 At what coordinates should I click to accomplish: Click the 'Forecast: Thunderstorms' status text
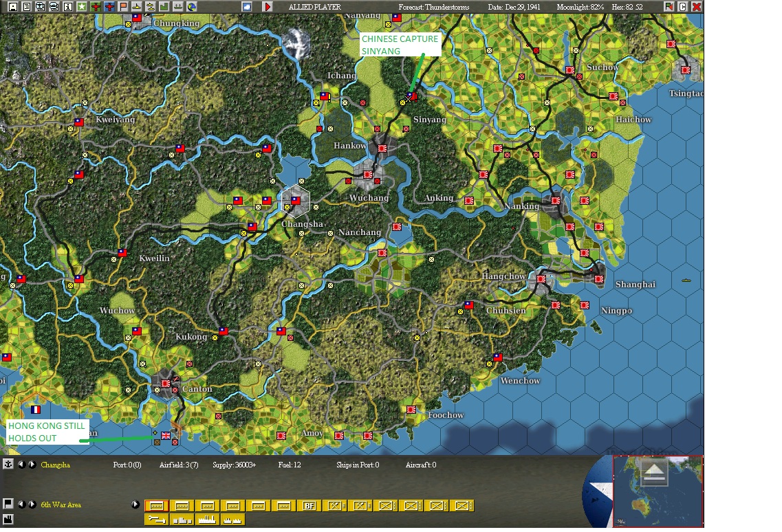pyautogui.click(x=434, y=7)
